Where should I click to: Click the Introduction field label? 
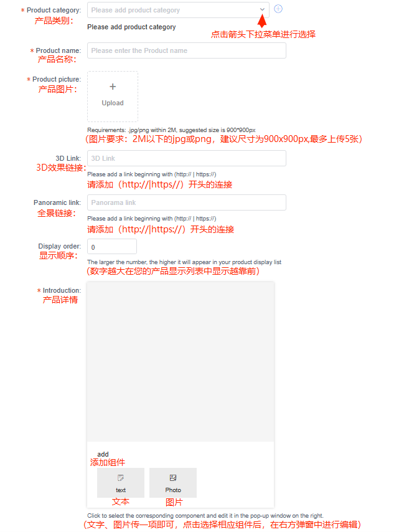tap(62, 291)
